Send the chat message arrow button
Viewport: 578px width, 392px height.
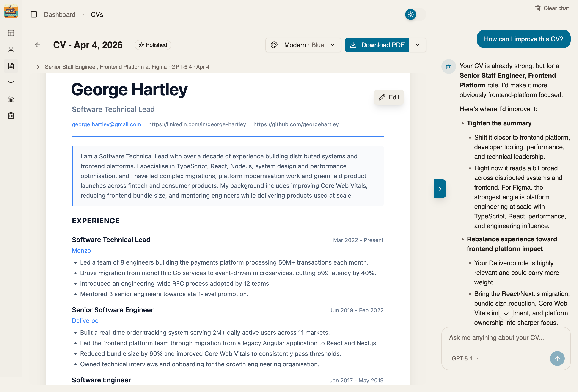coord(557,358)
